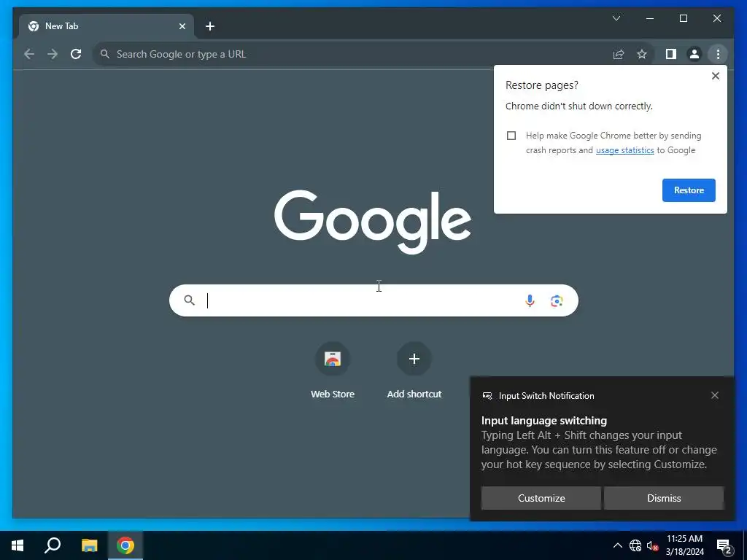The image size is (747, 560).
Task: Open the Web Store shortcut
Action: coord(333,370)
